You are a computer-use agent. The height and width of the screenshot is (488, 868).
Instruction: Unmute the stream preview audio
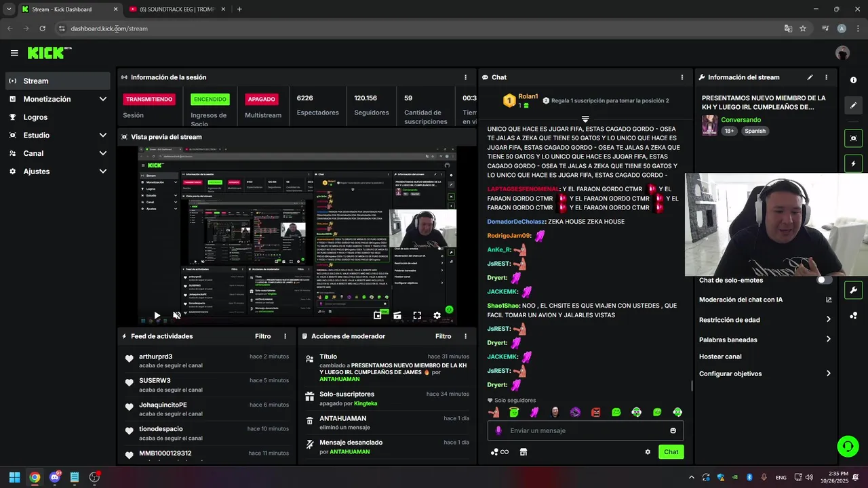coord(177,316)
